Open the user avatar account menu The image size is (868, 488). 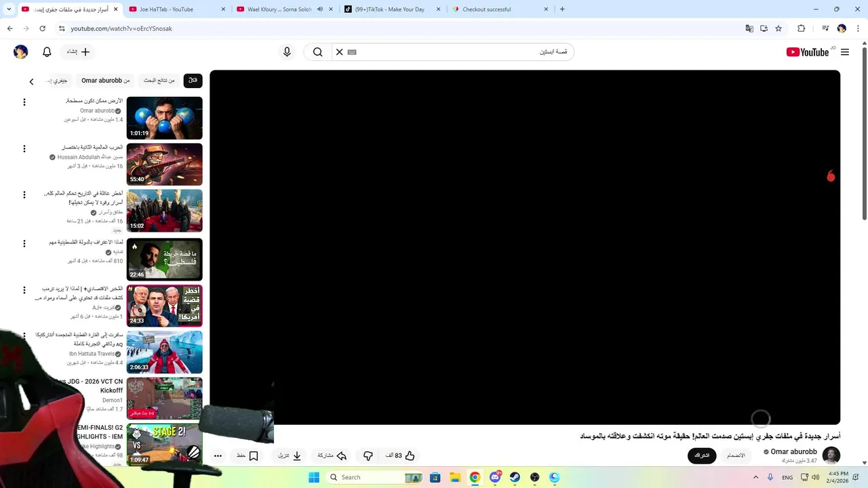click(x=21, y=52)
